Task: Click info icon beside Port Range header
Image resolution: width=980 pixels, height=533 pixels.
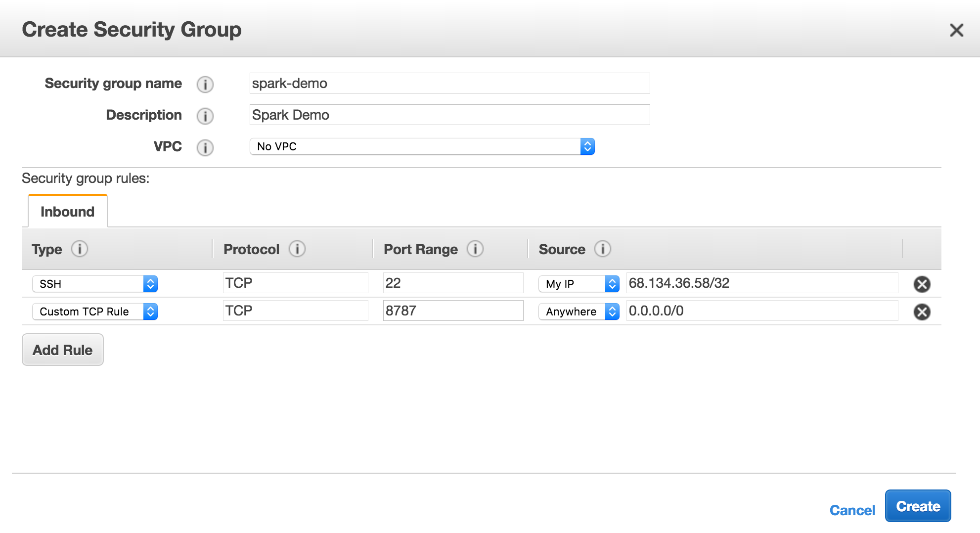Action: point(475,249)
